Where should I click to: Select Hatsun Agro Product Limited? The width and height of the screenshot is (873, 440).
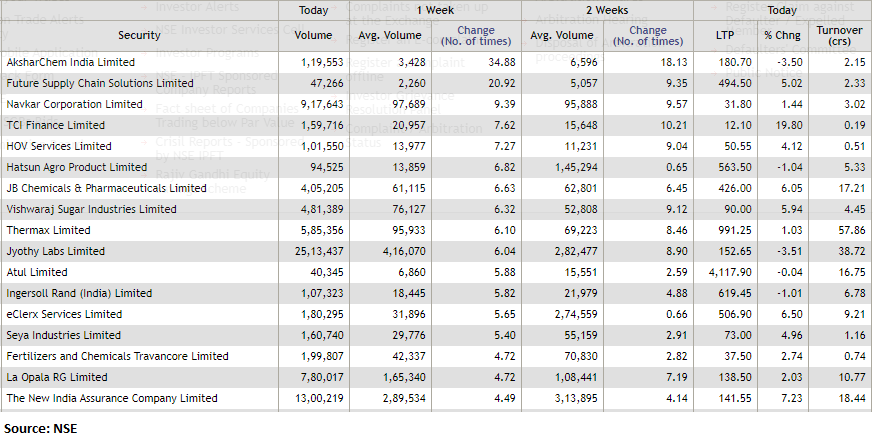click(x=77, y=167)
